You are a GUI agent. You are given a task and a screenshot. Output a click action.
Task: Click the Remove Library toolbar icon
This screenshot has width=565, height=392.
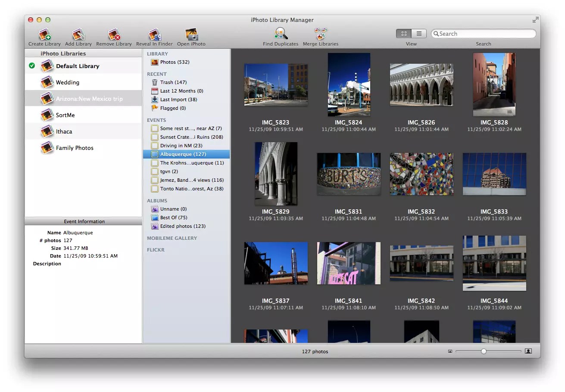point(114,35)
